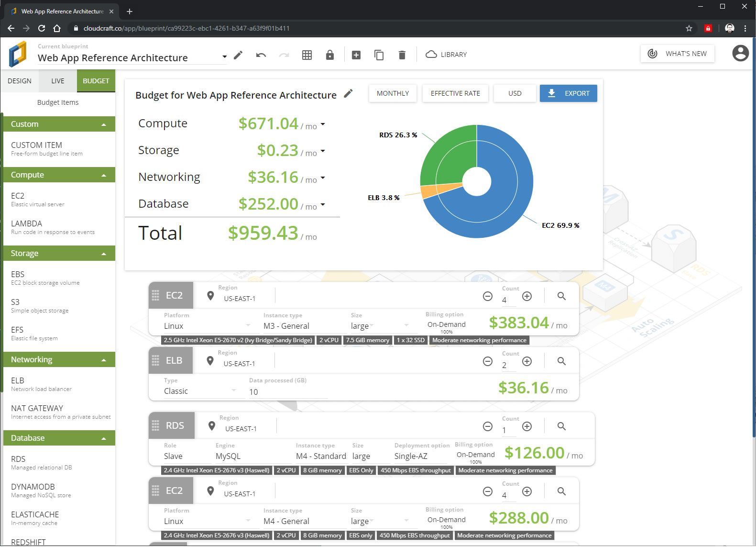The image size is (756, 547).
Task: Decrease count on first EC2 M3 row
Action: click(488, 296)
